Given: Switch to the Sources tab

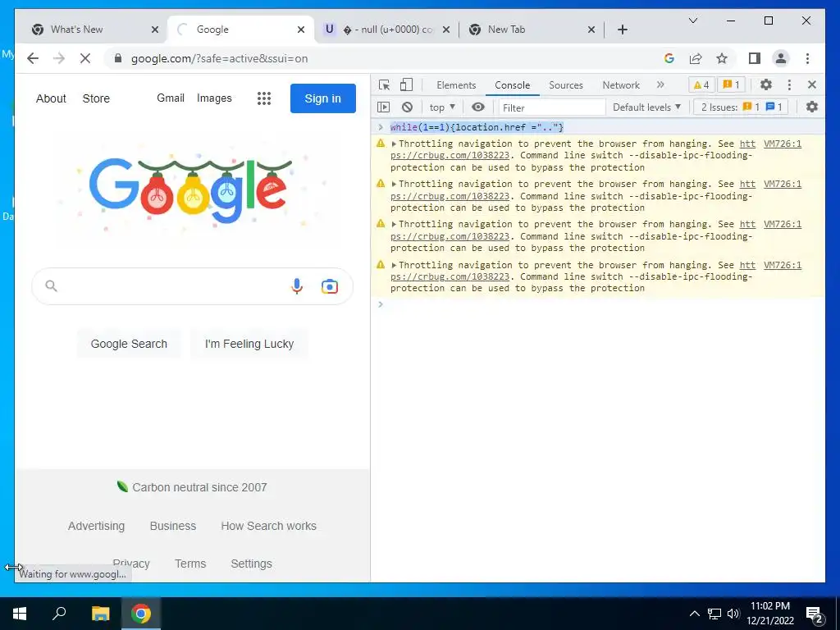Looking at the screenshot, I should click(x=566, y=85).
